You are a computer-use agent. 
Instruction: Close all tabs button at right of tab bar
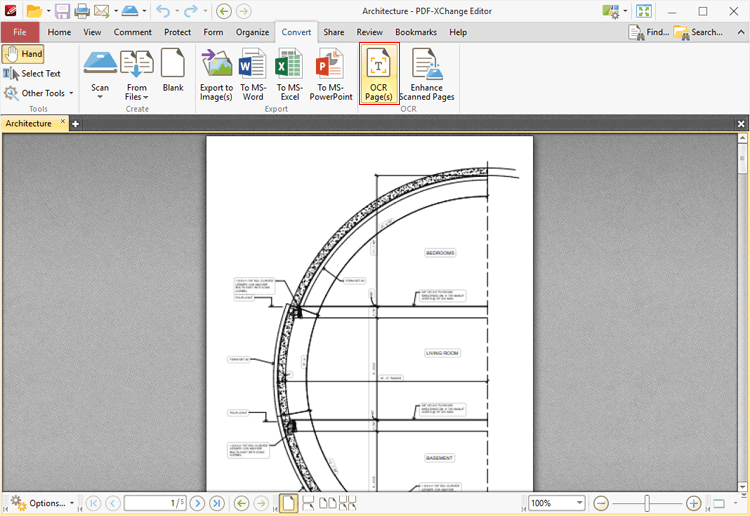click(741, 124)
